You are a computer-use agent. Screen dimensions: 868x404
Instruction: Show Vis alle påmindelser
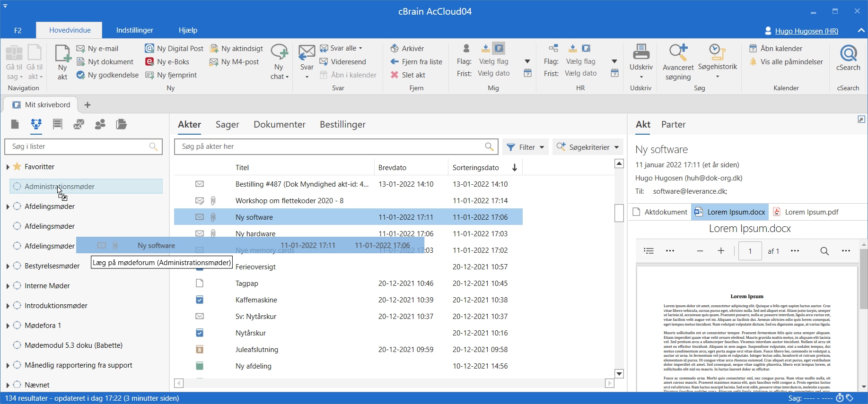(x=786, y=61)
